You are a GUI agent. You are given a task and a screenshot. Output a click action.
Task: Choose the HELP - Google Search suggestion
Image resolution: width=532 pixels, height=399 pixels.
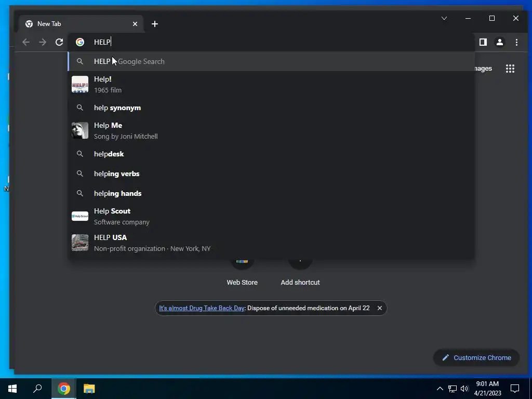[271, 61]
